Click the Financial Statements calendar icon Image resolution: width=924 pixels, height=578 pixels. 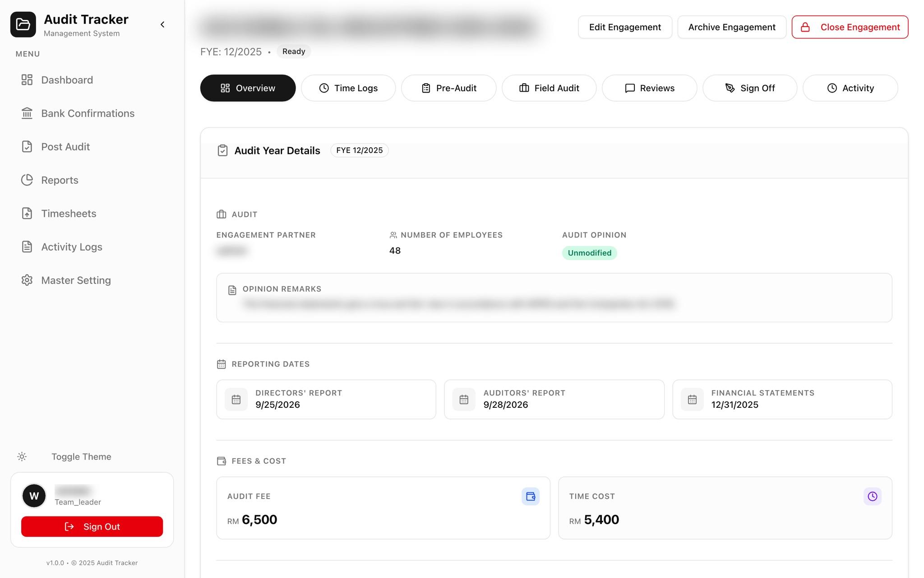(692, 400)
